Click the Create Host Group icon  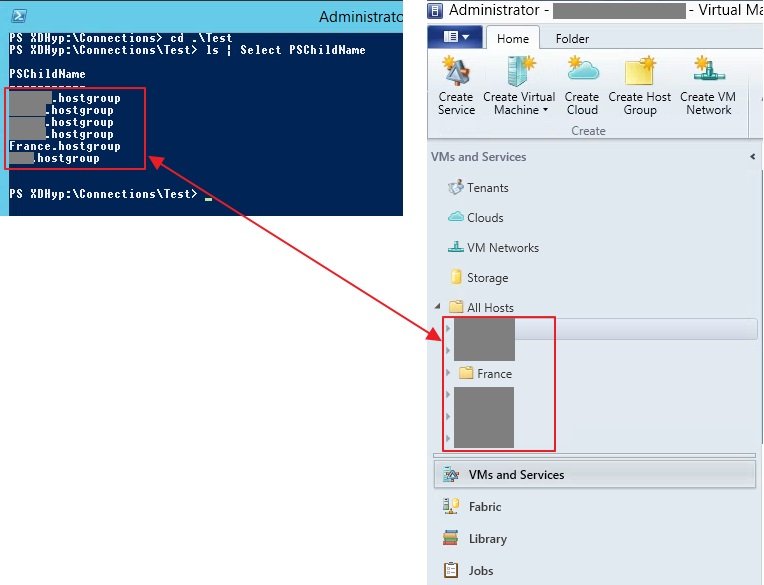[x=640, y=72]
